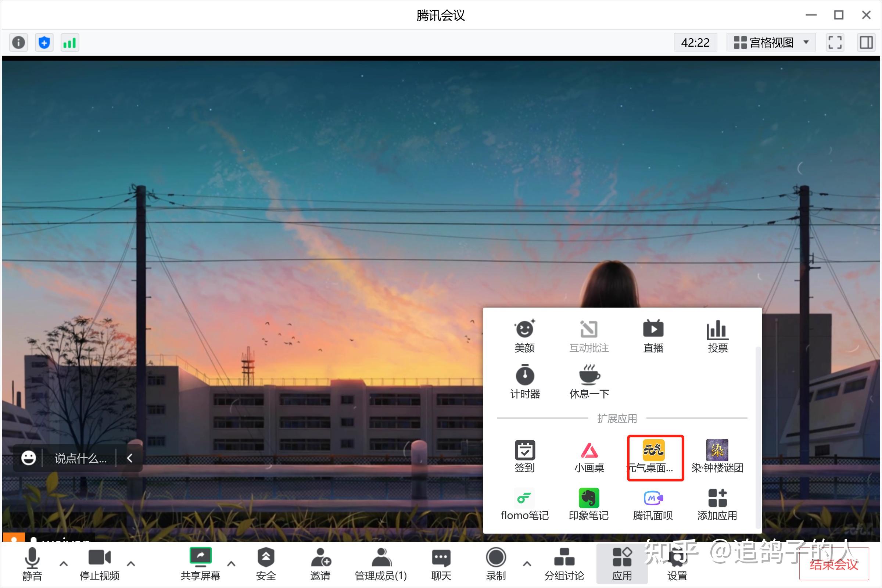Expand screen share options arrow
Image resolution: width=882 pixels, height=588 pixels.
point(232,564)
